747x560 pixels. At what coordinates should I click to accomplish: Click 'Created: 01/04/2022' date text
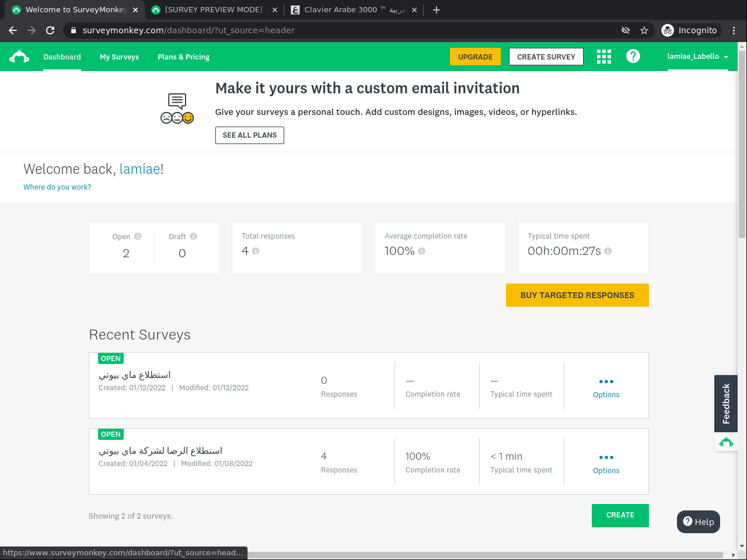[x=133, y=464]
